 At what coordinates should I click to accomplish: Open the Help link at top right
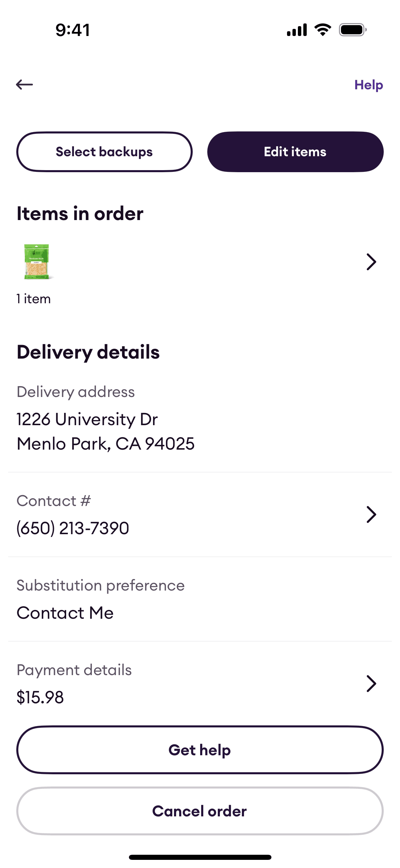368,85
